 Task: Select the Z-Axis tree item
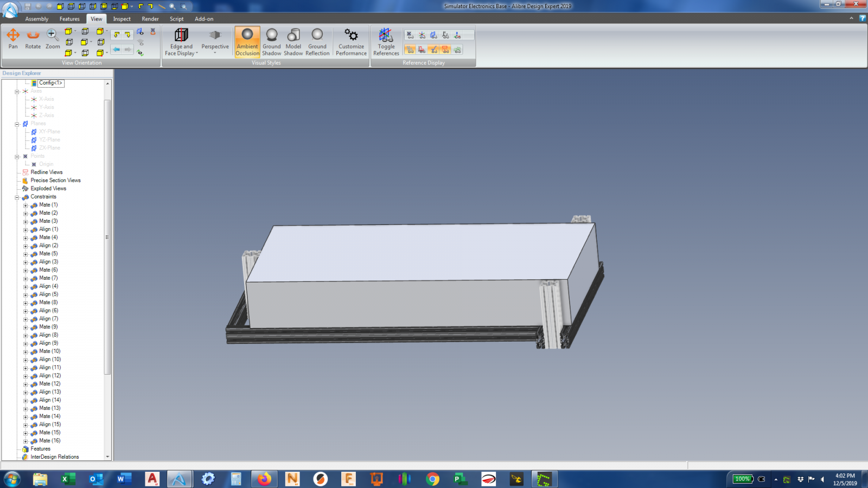(46, 115)
